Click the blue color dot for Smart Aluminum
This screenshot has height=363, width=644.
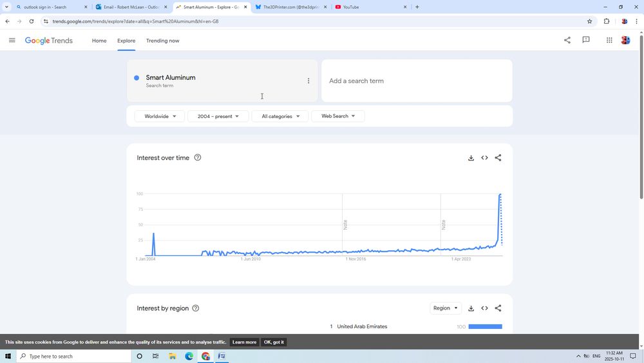coord(137,78)
